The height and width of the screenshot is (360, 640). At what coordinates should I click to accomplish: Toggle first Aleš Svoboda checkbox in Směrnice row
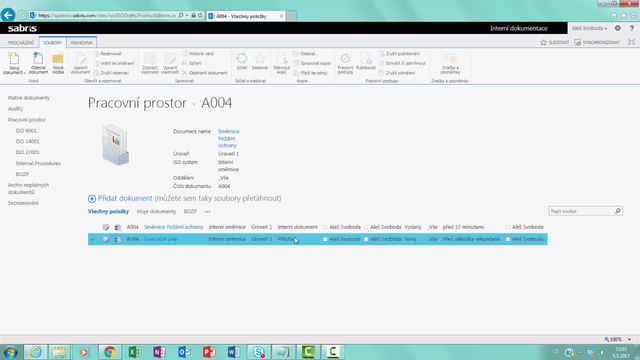click(x=325, y=227)
